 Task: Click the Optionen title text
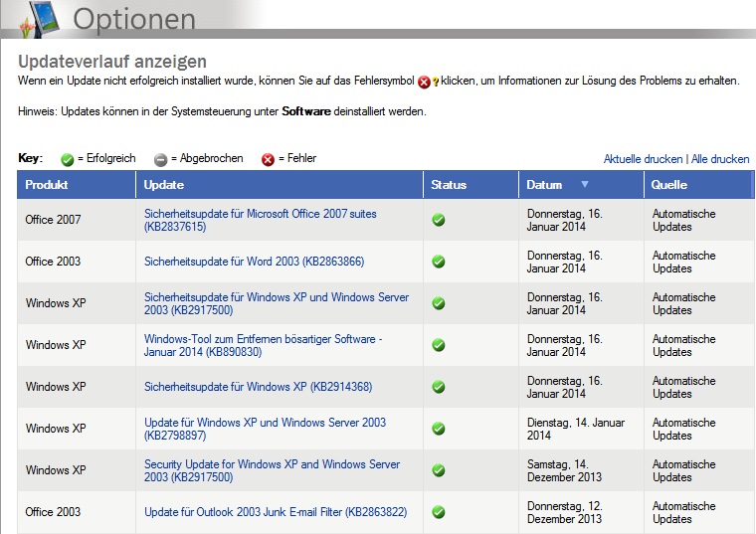coord(134,20)
